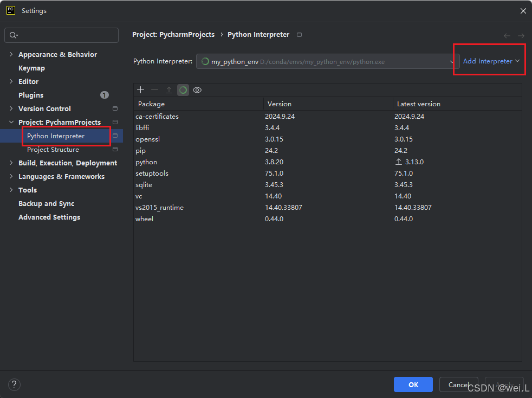Viewport: 532px width, 398px height.
Task: Select the ca-certificates package row
Action: pyautogui.click(x=328, y=117)
